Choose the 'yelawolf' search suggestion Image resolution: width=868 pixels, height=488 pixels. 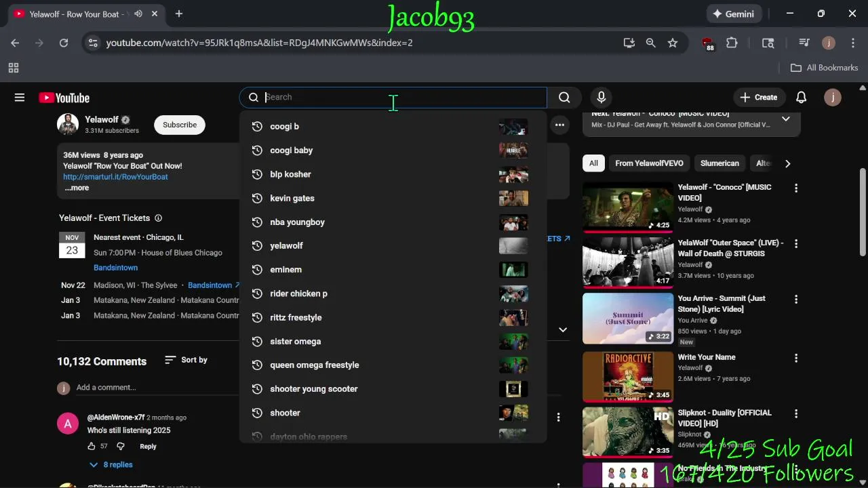point(393,246)
